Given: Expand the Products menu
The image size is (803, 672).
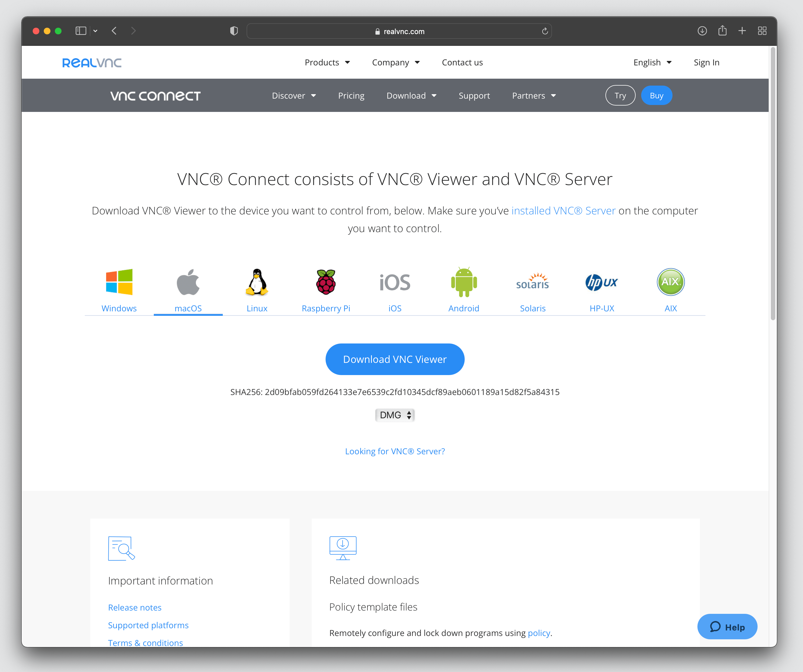Looking at the screenshot, I should click(327, 62).
